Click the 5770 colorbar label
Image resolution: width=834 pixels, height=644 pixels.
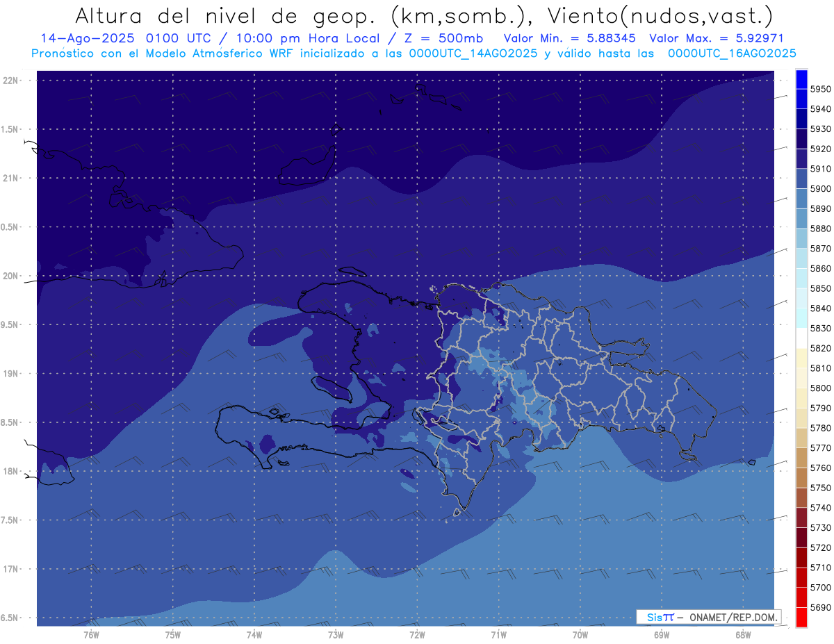(x=820, y=448)
